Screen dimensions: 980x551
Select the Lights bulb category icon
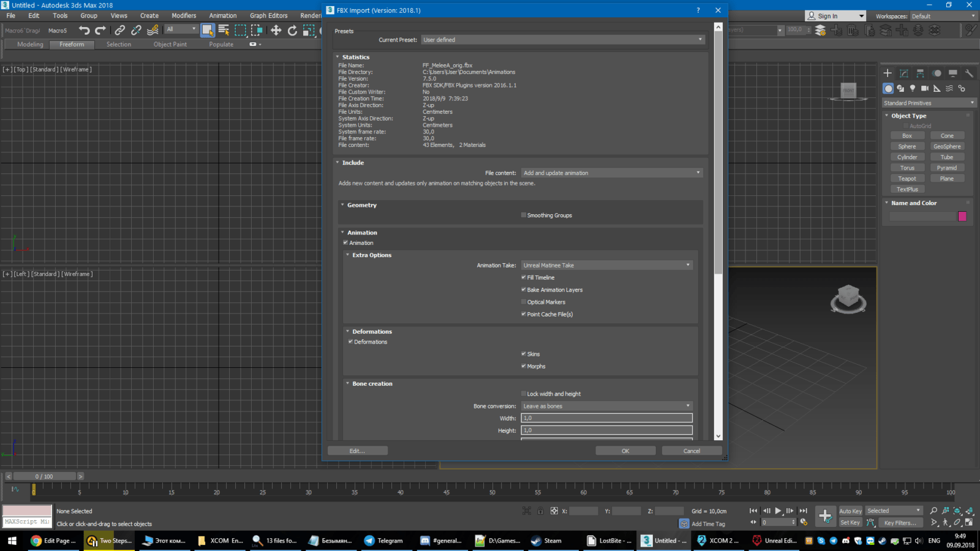913,88
